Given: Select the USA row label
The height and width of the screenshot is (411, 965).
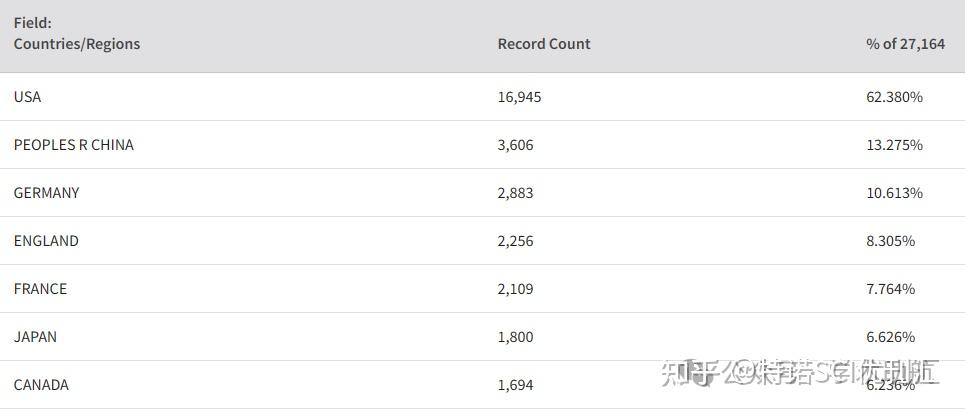Looking at the screenshot, I should click(x=28, y=97).
